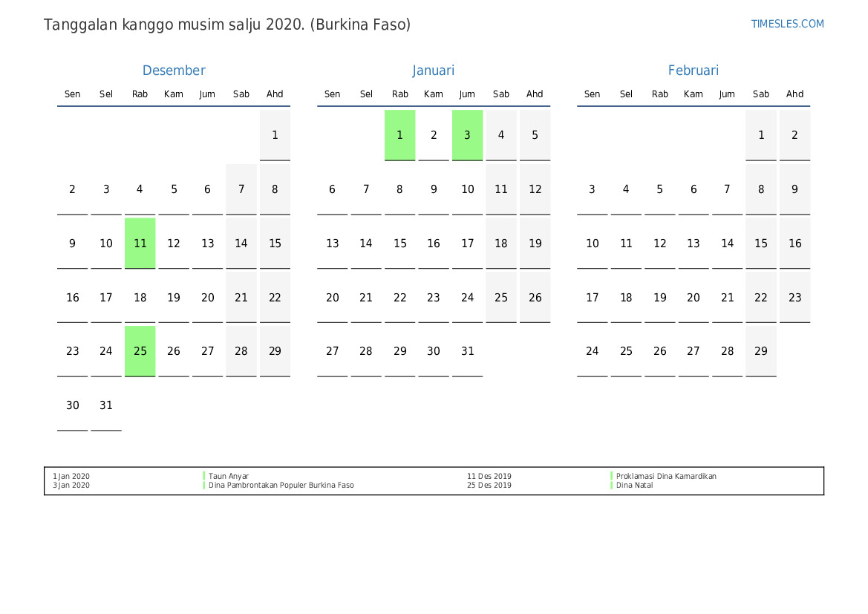Click Dina Pambrontakan Populer Burkina Faso text
Viewport: 868px width, 614px height.
tap(281, 486)
